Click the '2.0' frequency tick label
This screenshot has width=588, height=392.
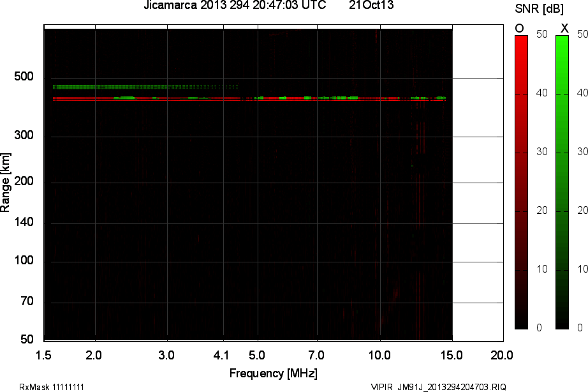point(94,355)
